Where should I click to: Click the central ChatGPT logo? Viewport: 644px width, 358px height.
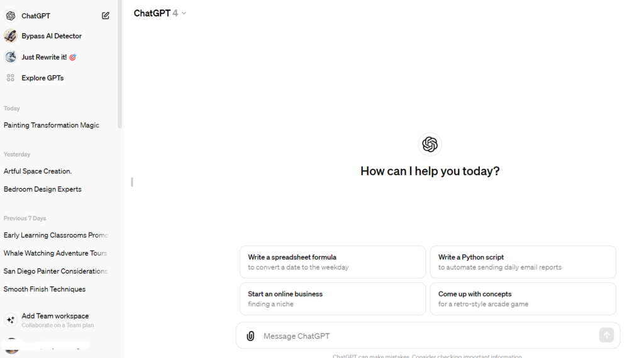430,144
